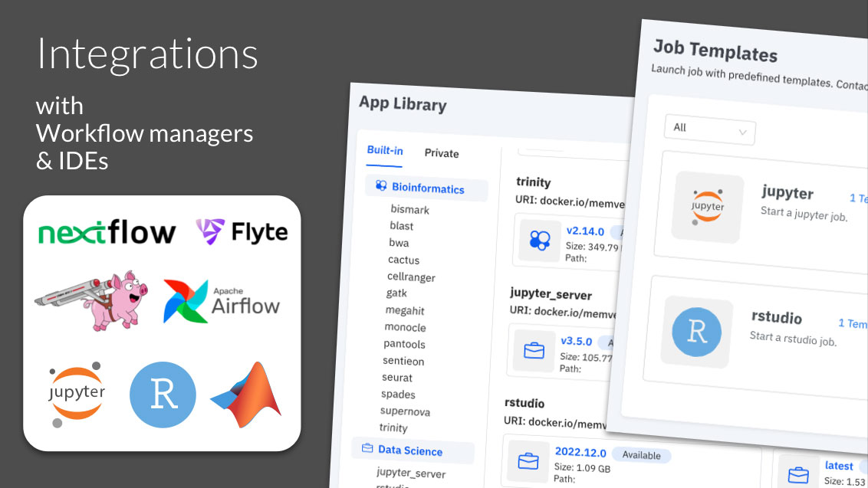Image resolution: width=868 pixels, height=488 pixels.
Task: Switch to the Private tab
Action: pos(441,153)
